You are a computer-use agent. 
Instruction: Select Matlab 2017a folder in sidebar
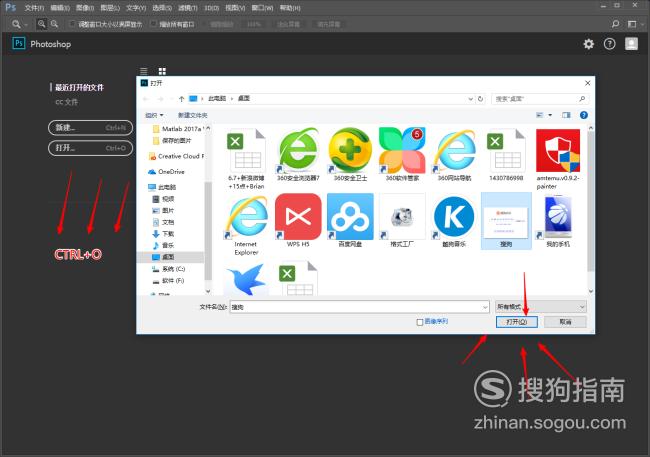tap(178, 129)
